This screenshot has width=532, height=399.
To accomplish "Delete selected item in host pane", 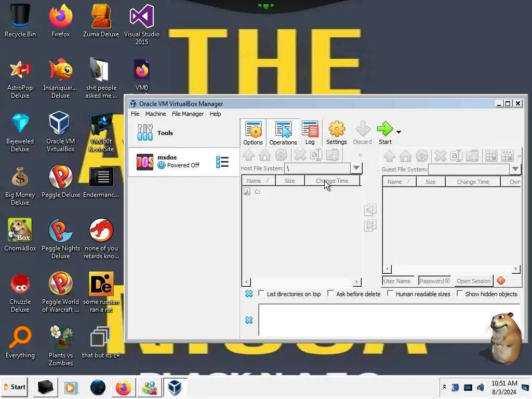I will 300,155.
